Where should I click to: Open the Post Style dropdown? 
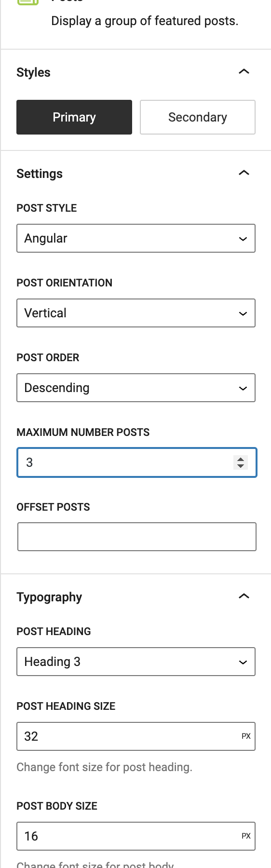pyautogui.click(x=136, y=238)
